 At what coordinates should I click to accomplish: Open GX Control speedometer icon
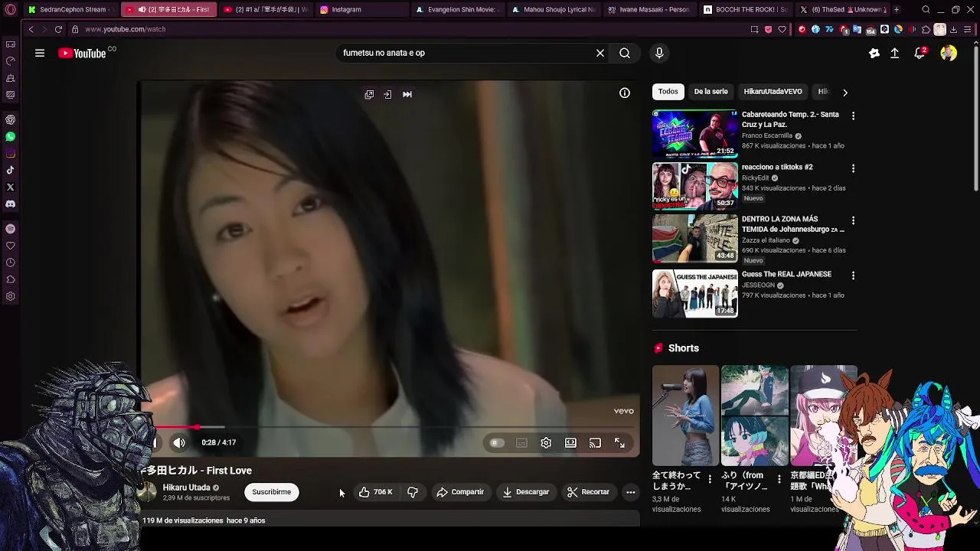pos(10,61)
